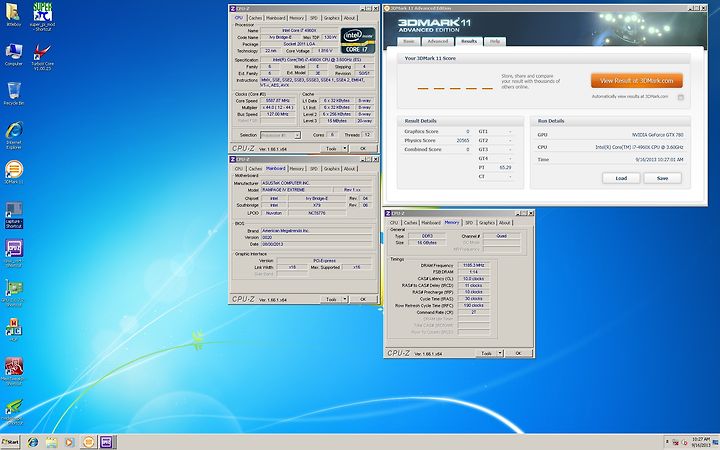This screenshot has height=450, width=720.
Task: Open Graphics tab in the Memory CPU-Z window
Action: [487, 223]
